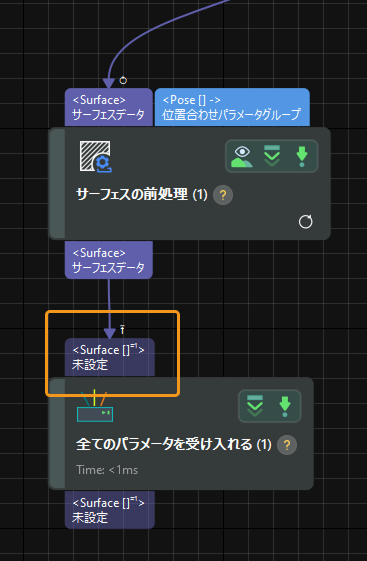Click the circular reload icon on サーフェスの前処理
This screenshot has width=367, height=561.
point(305,221)
